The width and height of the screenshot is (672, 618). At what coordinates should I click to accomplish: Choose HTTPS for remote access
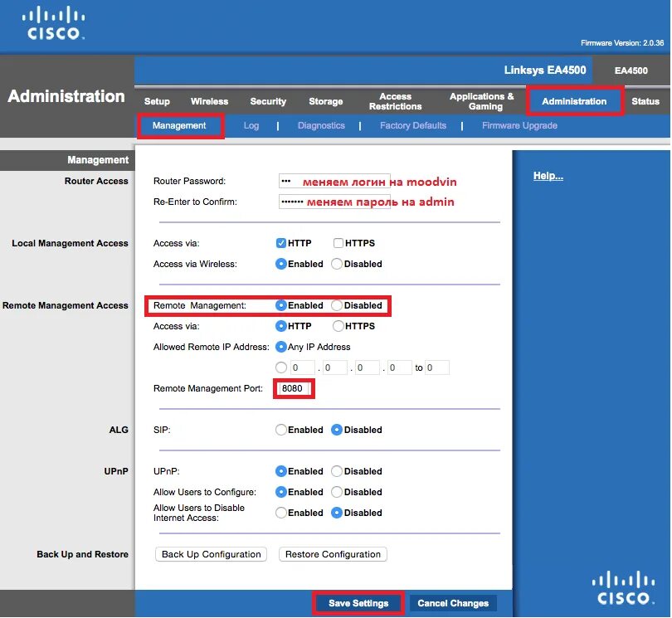pos(338,326)
